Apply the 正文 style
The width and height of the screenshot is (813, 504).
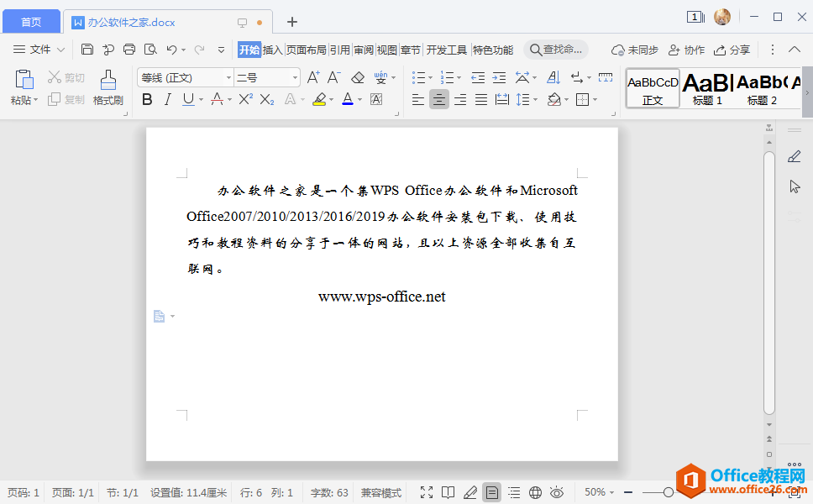pyautogui.click(x=653, y=89)
